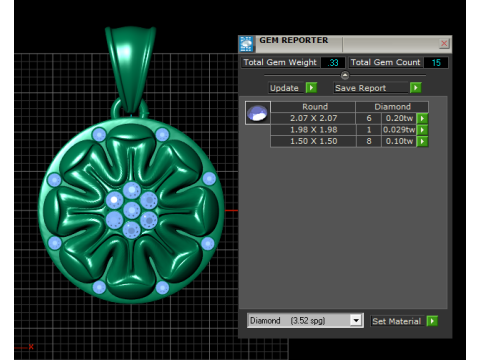The image size is (480, 360).
Task: Click the Set Material button label
Action: coord(397,321)
